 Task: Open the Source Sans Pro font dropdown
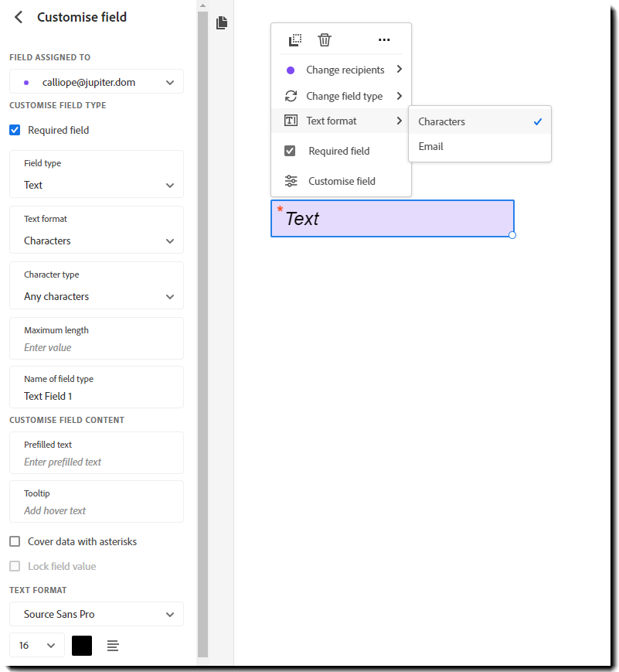[97, 614]
